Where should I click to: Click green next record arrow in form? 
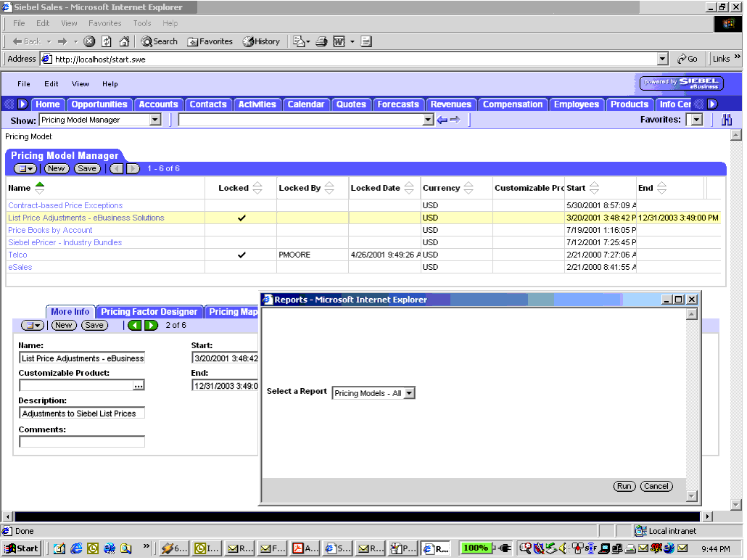point(151,325)
